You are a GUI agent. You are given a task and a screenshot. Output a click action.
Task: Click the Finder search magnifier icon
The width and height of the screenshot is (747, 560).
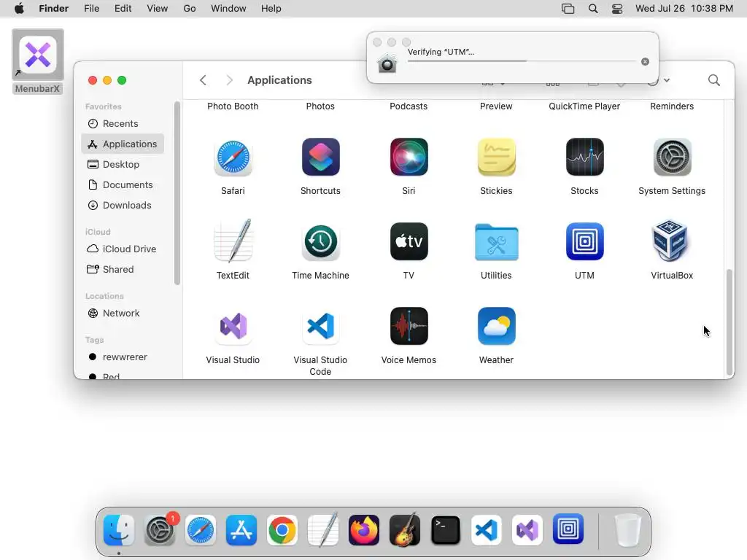click(713, 80)
